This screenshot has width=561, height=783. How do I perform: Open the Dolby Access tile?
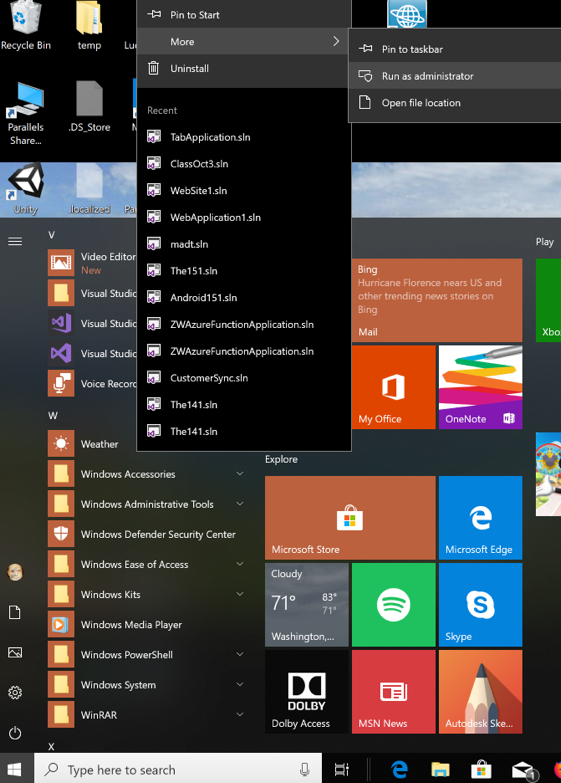307,692
